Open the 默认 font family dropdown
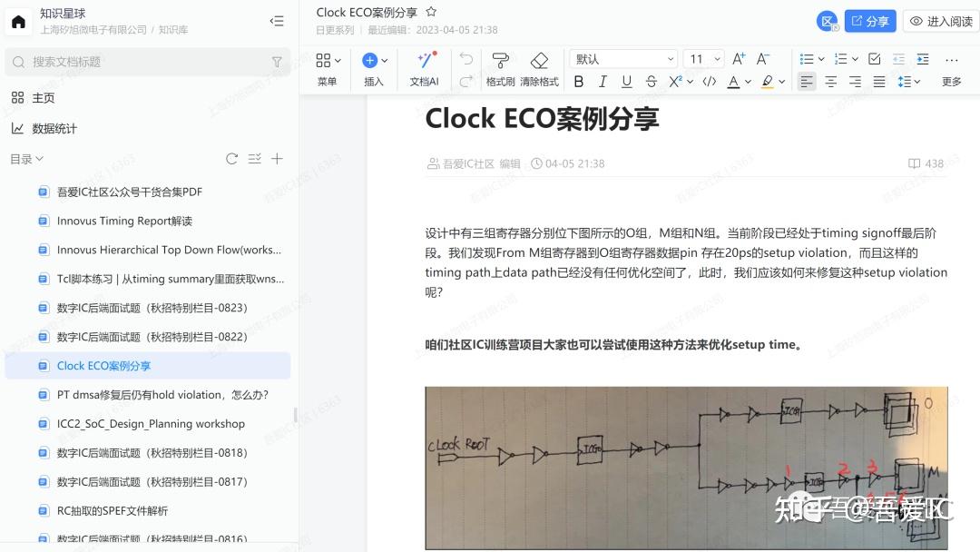 623,58
